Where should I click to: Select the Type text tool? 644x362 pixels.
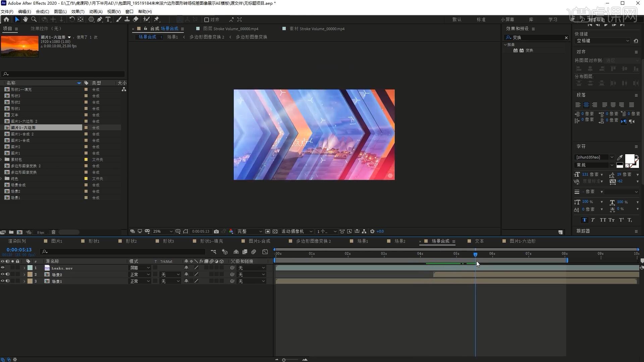(108, 19)
